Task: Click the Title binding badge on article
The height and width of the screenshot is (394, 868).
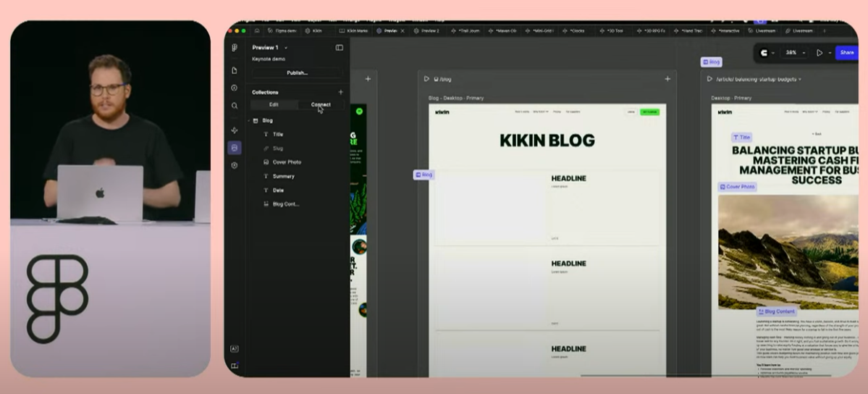Action: coord(741,138)
